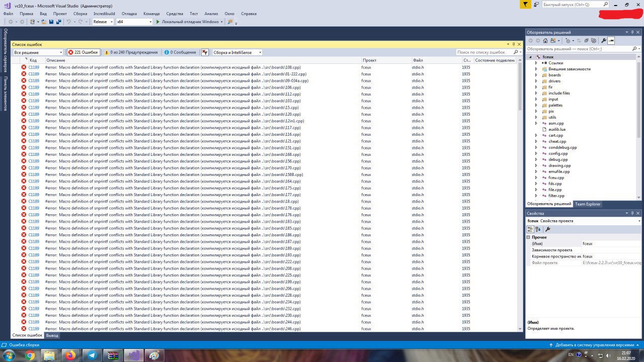Open the Сборка menu
Viewport: 644px width, 362px height.
[80, 14]
